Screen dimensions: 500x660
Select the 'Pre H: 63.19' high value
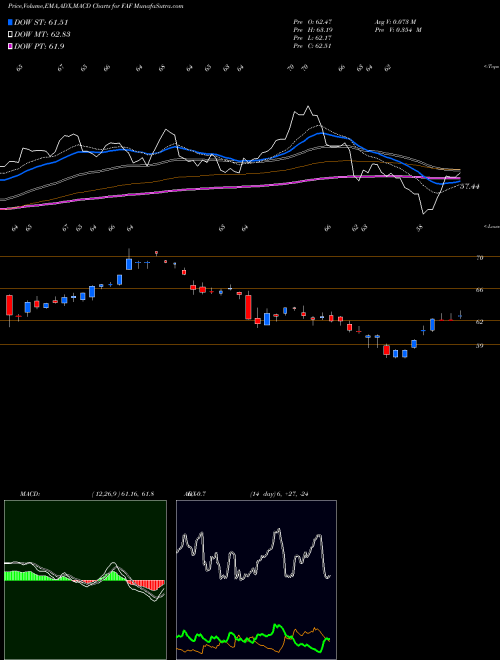313,30
